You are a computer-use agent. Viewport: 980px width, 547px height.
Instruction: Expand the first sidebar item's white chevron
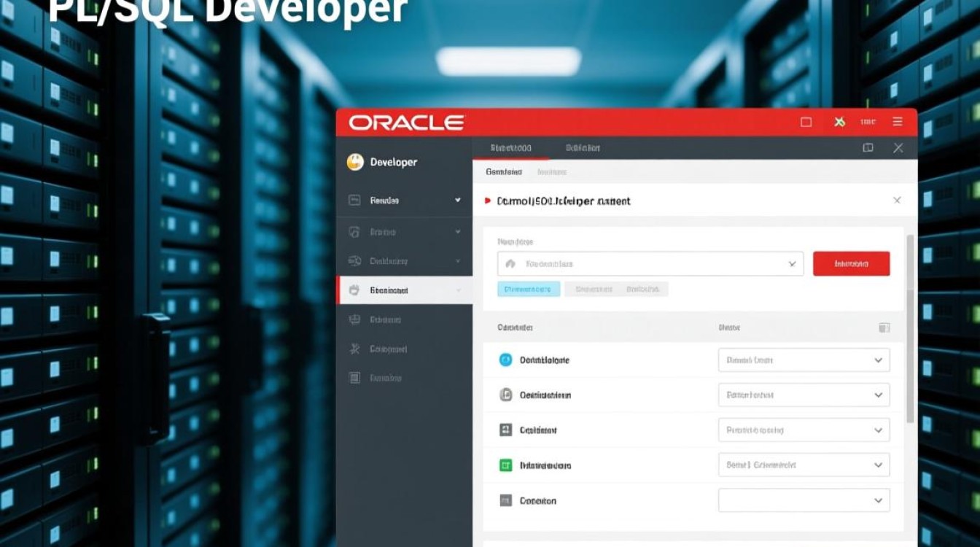click(x=458, y=200)
